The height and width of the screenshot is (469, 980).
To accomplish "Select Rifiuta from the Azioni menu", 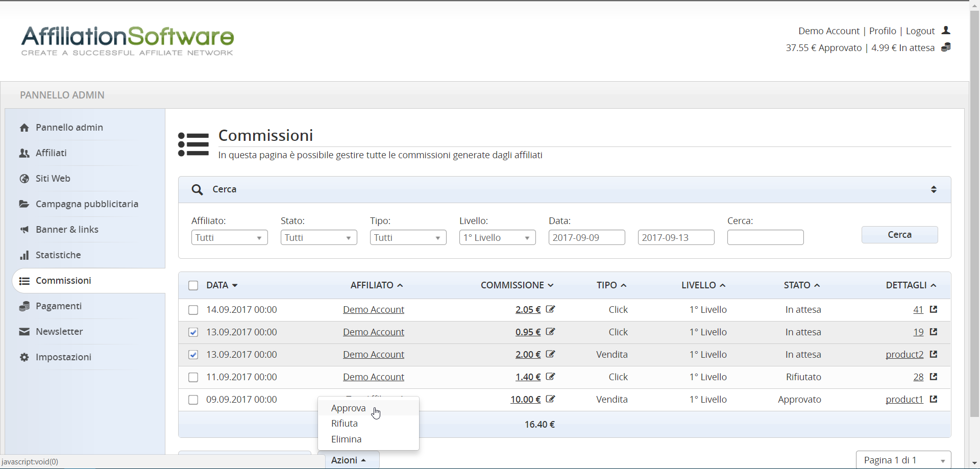I will [368, 423].
